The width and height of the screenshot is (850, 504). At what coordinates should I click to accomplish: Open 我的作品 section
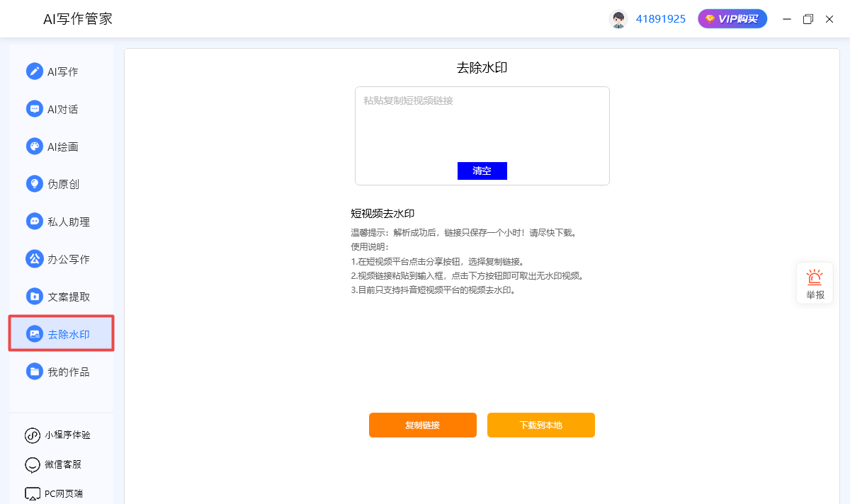62,372
